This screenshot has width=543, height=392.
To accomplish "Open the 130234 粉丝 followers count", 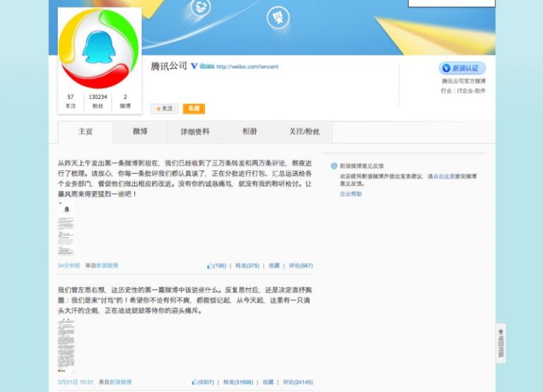I will coord(98,101).
